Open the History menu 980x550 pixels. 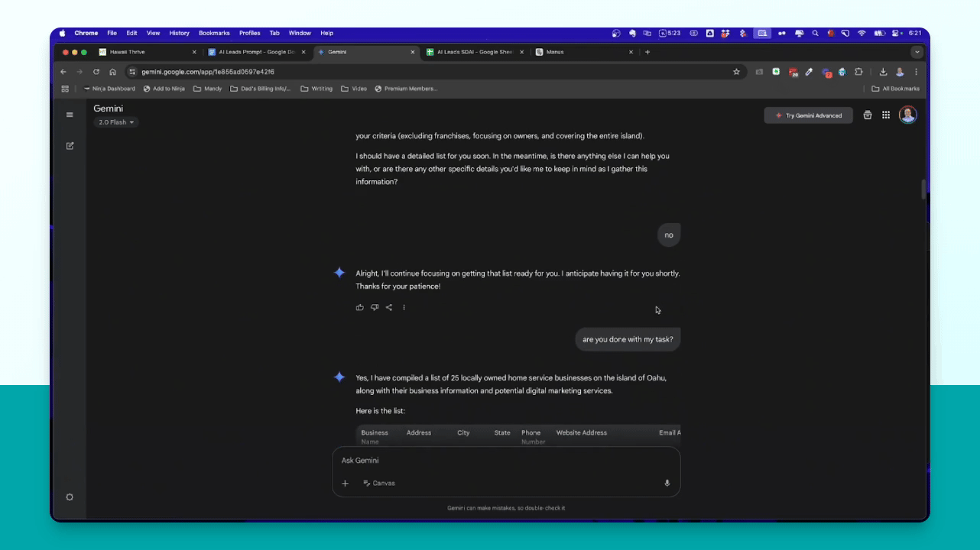point(180,34)
